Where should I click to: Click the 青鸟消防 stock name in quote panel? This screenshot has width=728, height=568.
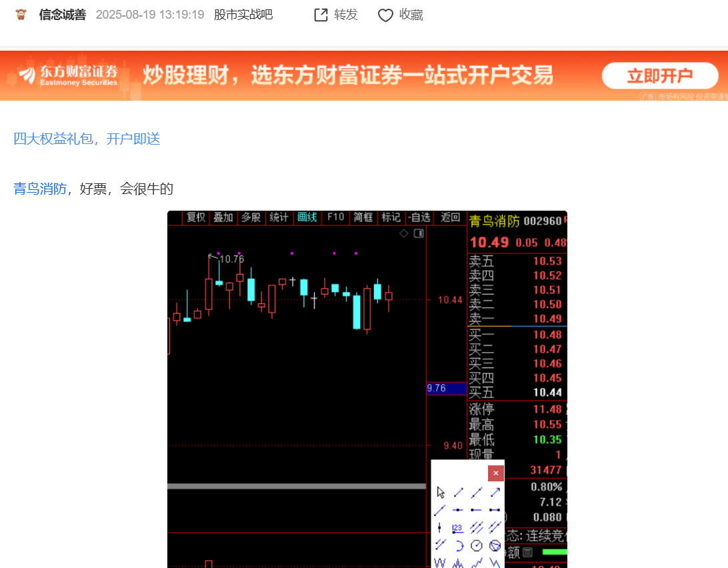(495, 221)
